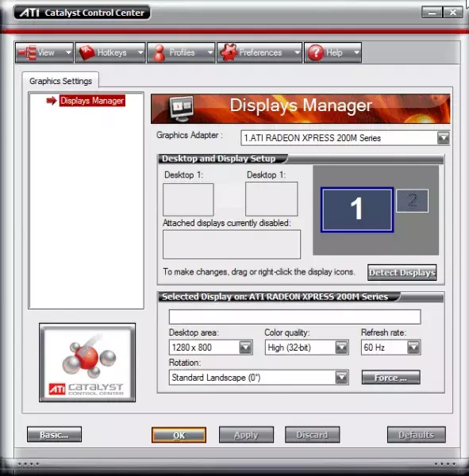
Task: Click the Apply button
Action: coord(246,435)
